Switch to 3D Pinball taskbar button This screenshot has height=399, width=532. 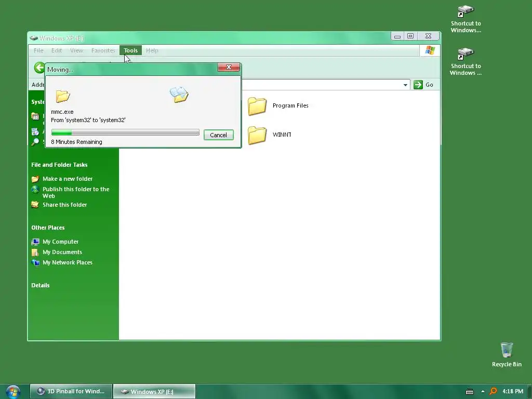[71, 391]
